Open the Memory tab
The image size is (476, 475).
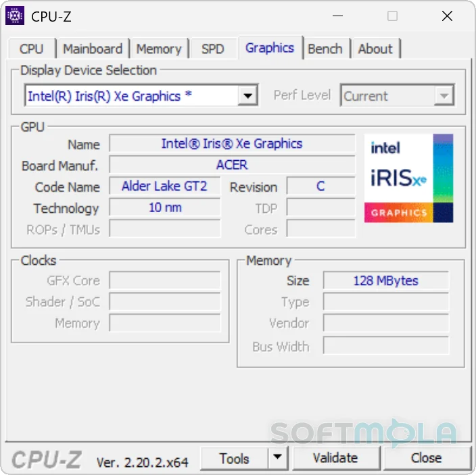pos(159,49)
